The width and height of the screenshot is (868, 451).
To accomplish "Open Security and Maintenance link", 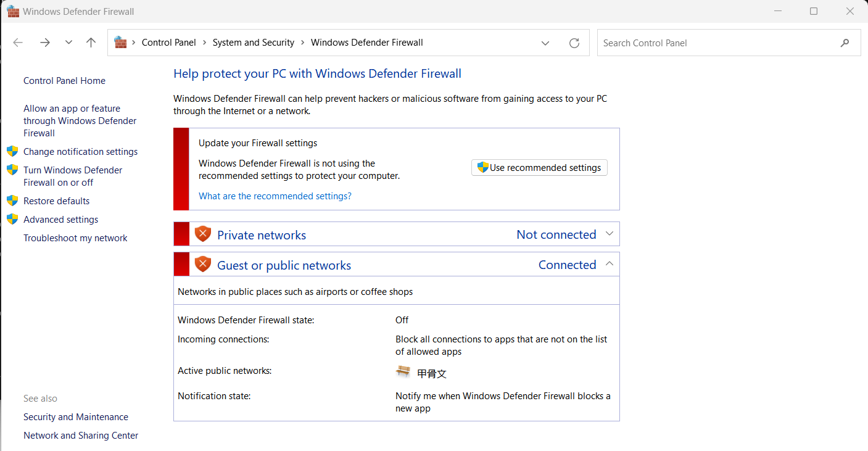I will [x=76, y=417].
